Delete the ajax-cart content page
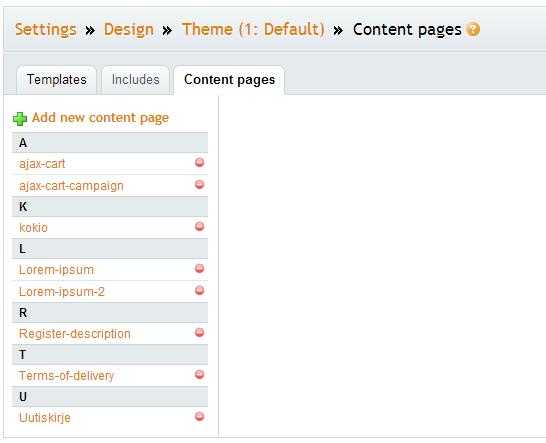Viewport: 546px width, 443px height. tap(200, 162)
